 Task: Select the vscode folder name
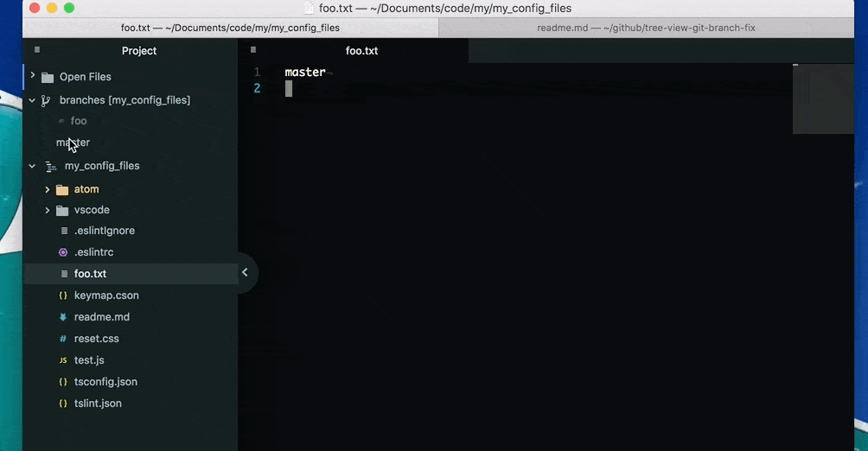[x=92, y=210]
